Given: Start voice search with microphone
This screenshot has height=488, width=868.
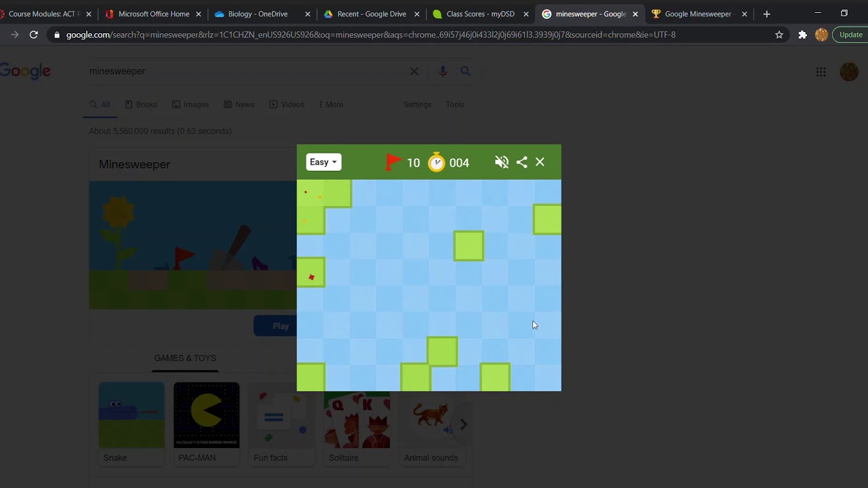Looking at the screenshot, I should tap(443, 71).
